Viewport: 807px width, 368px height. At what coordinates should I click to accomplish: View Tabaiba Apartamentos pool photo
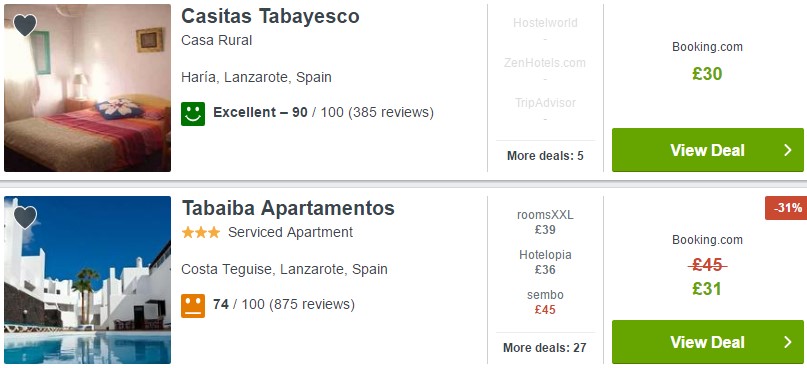[x=87, y=280]
